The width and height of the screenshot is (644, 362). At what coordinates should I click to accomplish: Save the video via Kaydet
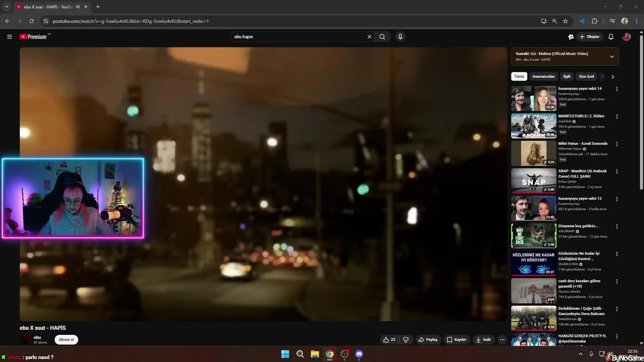tap(457, 339)
